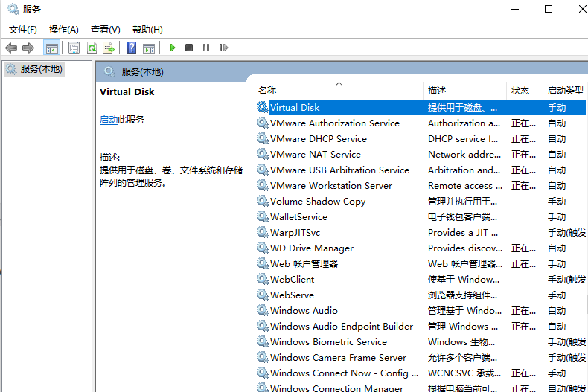This screenshot has height=392, width=588.
Task: Stop service with the square stop icon
Action: coord(189,48)
